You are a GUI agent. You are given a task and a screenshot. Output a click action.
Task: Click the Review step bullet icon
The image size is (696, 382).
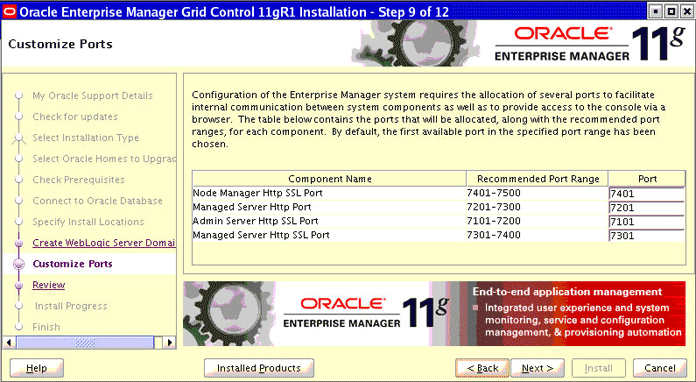pos(19,285)
